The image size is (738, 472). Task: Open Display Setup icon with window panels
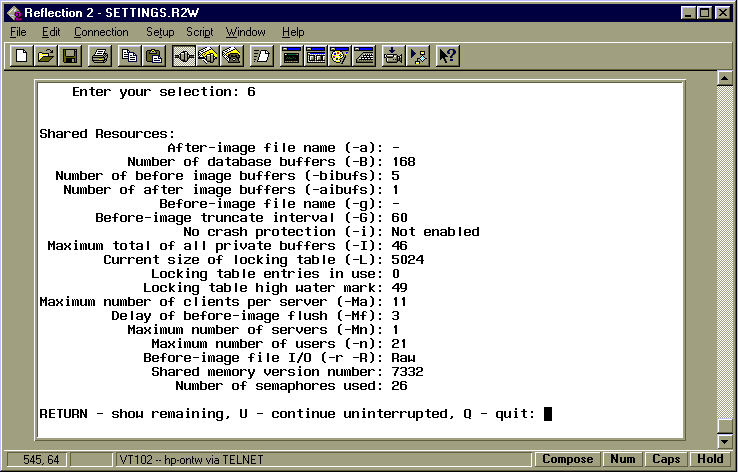(x=316, y=56)
